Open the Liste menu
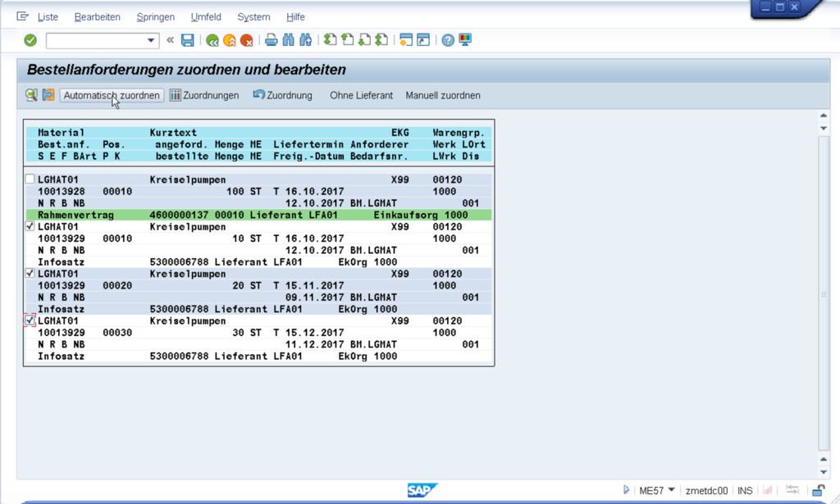This screenshot has width=840, height=504. pyautogui.click(x=48, y=17)
